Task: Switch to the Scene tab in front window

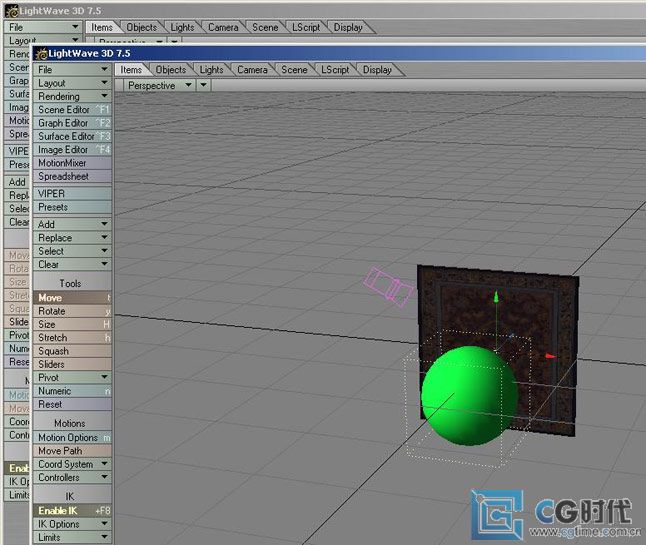Action: [x=294, y=70]
